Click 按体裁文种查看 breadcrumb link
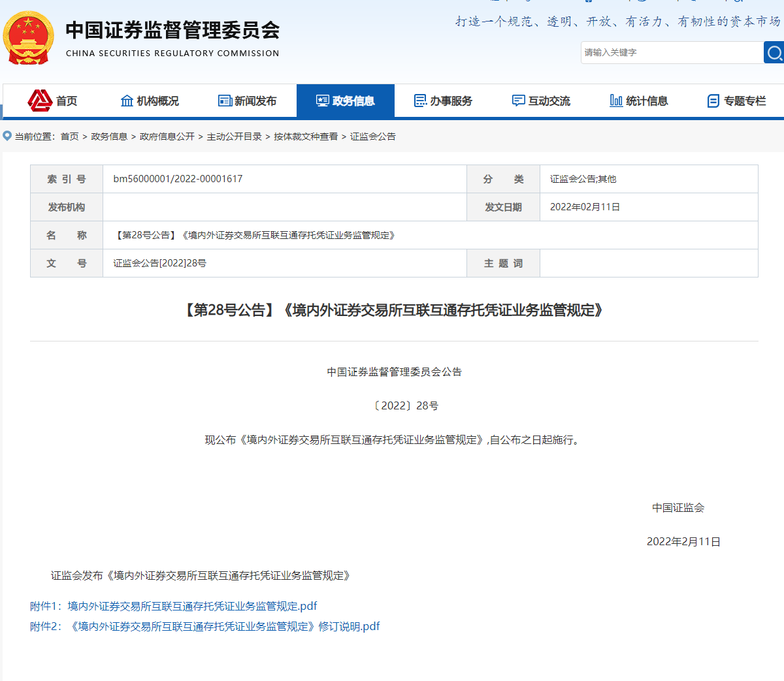 coord(306,136)
